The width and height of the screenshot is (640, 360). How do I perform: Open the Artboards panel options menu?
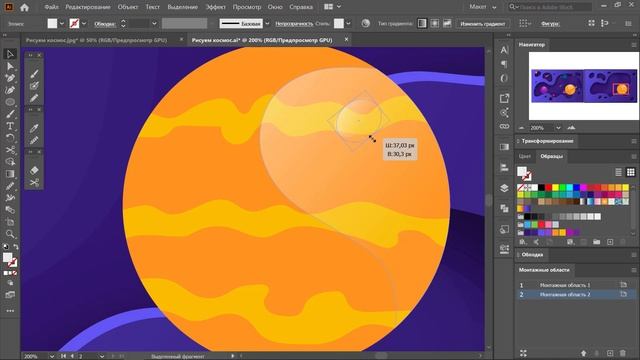tap(633, 270)
